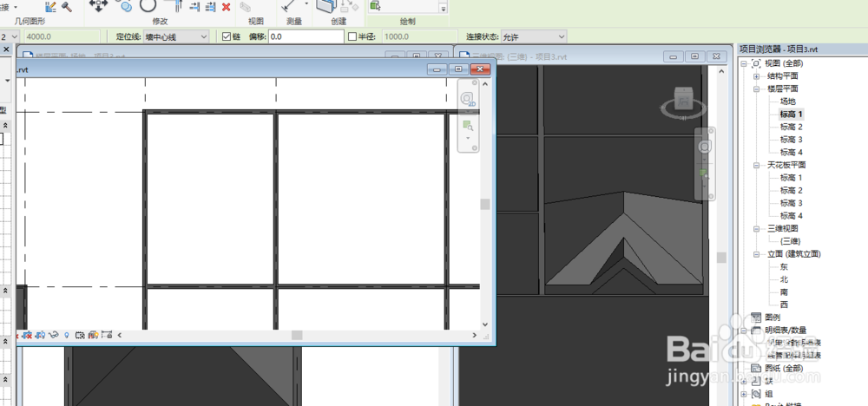Click the plan view horizontal scrollbar thumb
Image resolution: width=868 pixels, height=406 pixels.
[x=297, y=335]
